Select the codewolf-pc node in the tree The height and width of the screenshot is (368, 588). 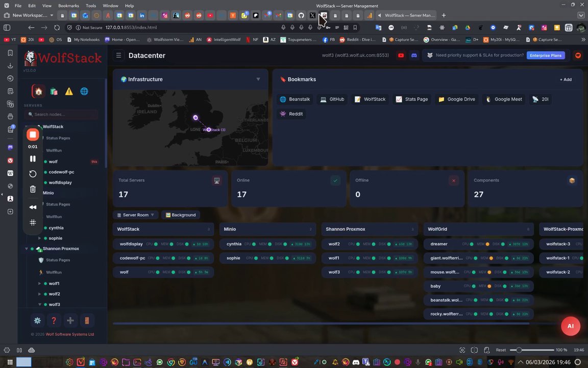[61, 172]
